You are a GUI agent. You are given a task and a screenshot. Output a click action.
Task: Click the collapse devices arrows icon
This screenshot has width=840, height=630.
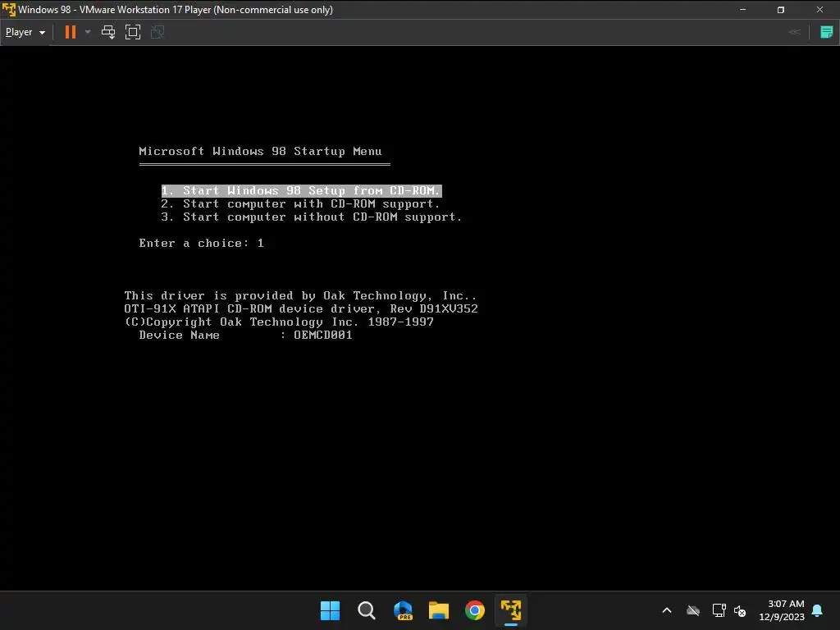tap(795, 32)
